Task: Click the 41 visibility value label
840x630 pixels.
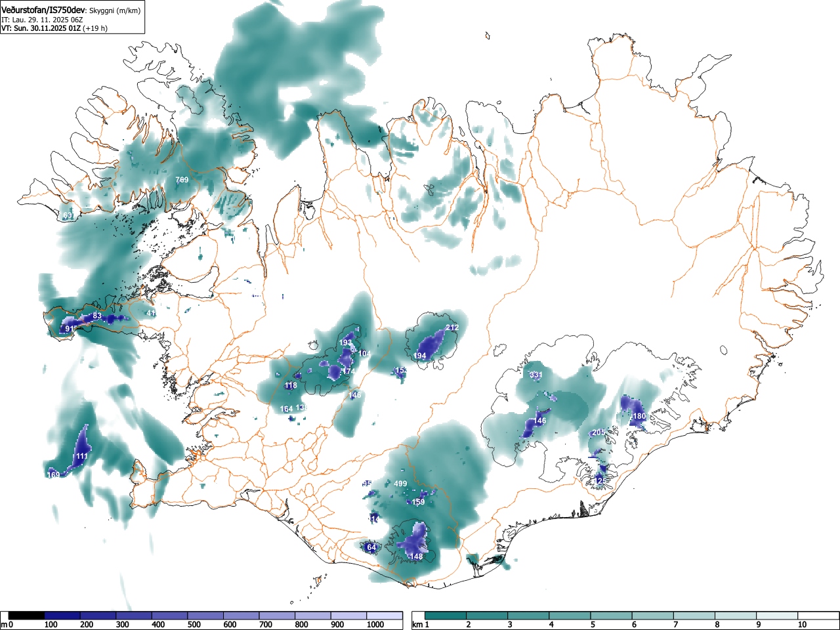Action: (x=151, y=314)
